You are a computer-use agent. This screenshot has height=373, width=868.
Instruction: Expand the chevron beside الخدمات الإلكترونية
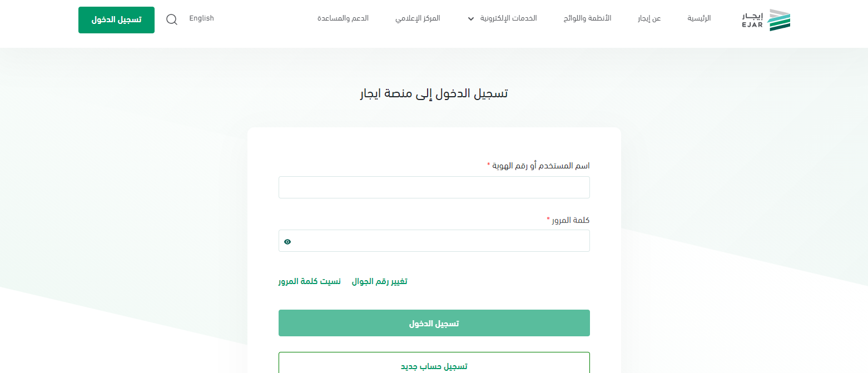pos(471,19)
